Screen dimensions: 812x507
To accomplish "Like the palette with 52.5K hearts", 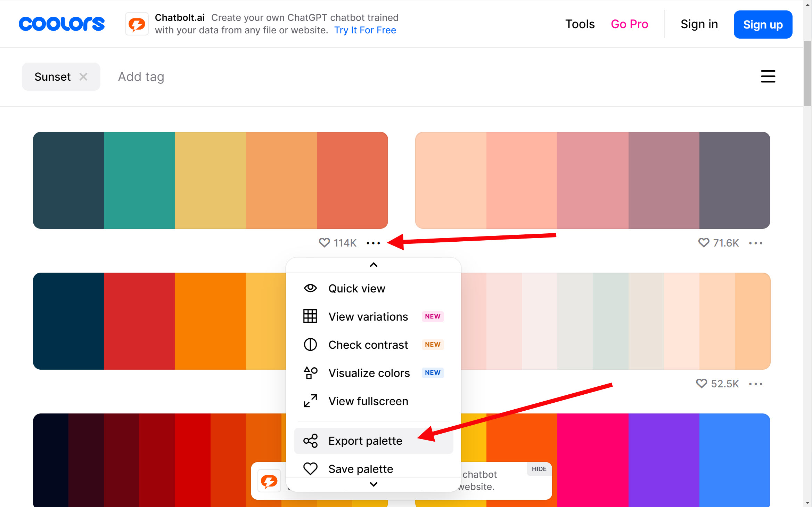I will pos(702,384).
